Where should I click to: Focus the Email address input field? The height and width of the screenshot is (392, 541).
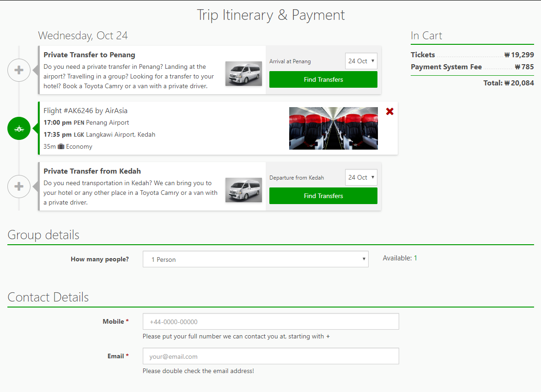[x=271, y=356]
